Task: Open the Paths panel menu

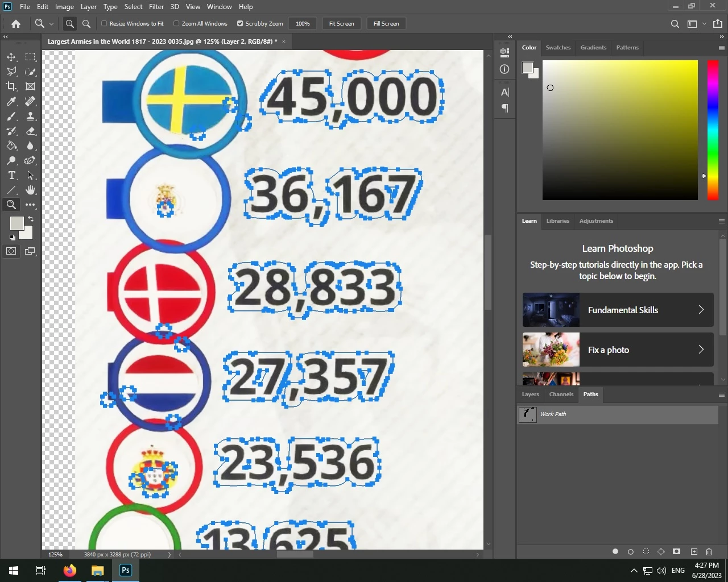Action: [721, 395]
